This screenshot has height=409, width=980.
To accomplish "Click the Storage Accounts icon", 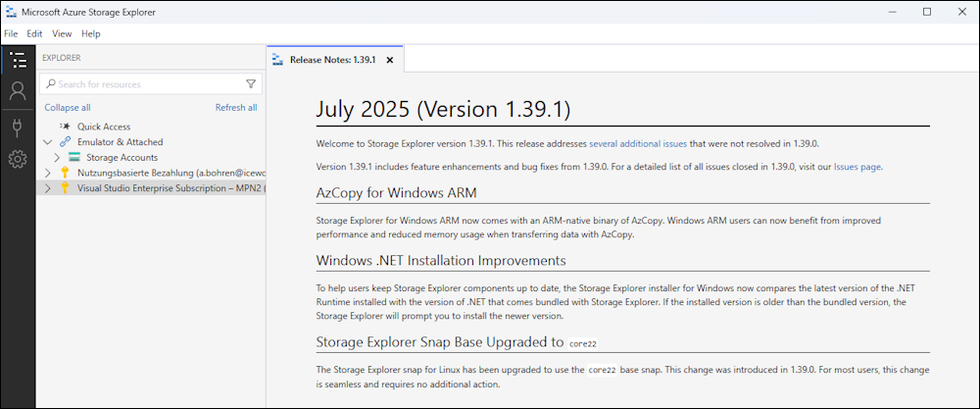I will pos(74,158).
